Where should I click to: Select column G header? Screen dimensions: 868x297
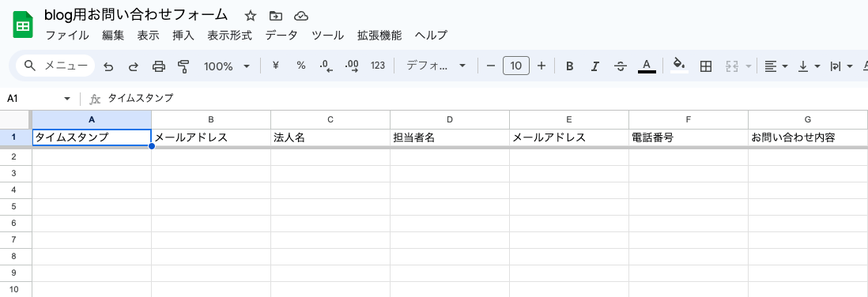pyautogui.click(x=808, y=119)
